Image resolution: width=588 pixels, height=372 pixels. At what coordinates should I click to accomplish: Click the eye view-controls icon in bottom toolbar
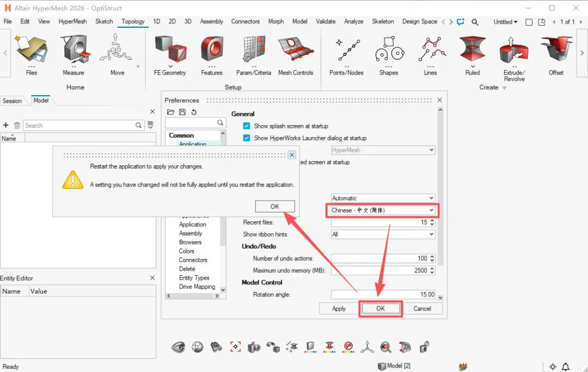[x=178, y=348]
